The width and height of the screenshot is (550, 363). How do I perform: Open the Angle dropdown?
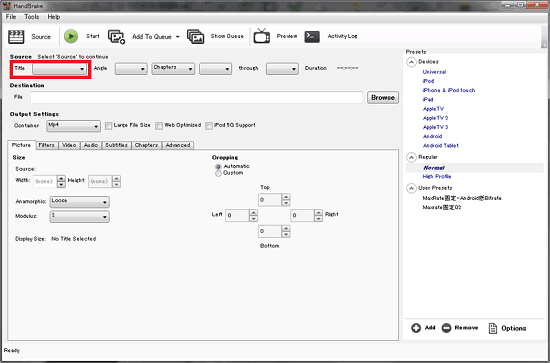(131, 69)
